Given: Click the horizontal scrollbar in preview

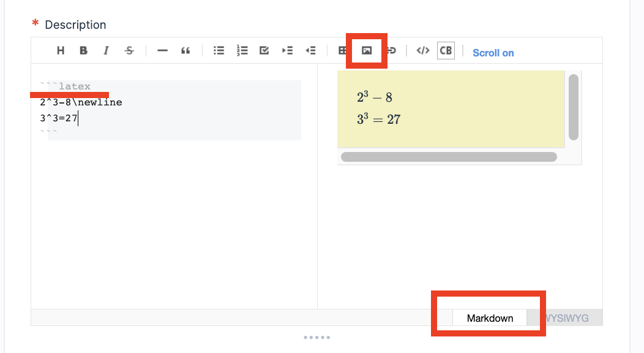Looking at the screenshot, I should pos(449,157).
